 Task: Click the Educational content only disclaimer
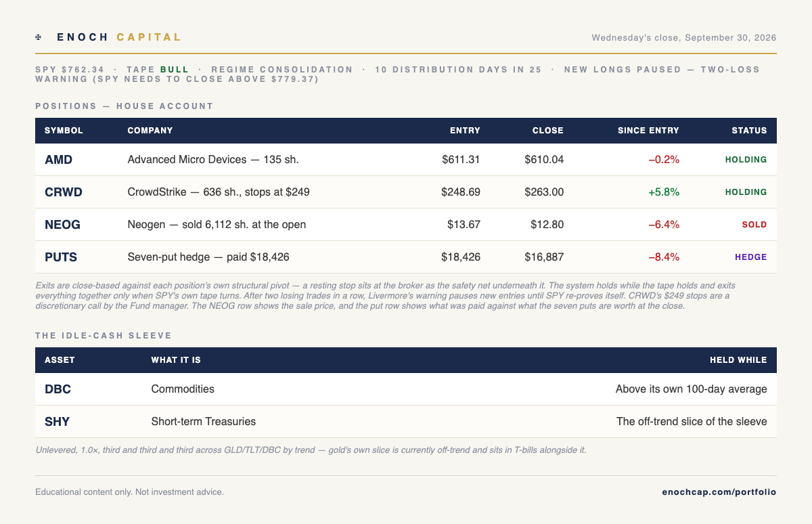click(129, 492)
